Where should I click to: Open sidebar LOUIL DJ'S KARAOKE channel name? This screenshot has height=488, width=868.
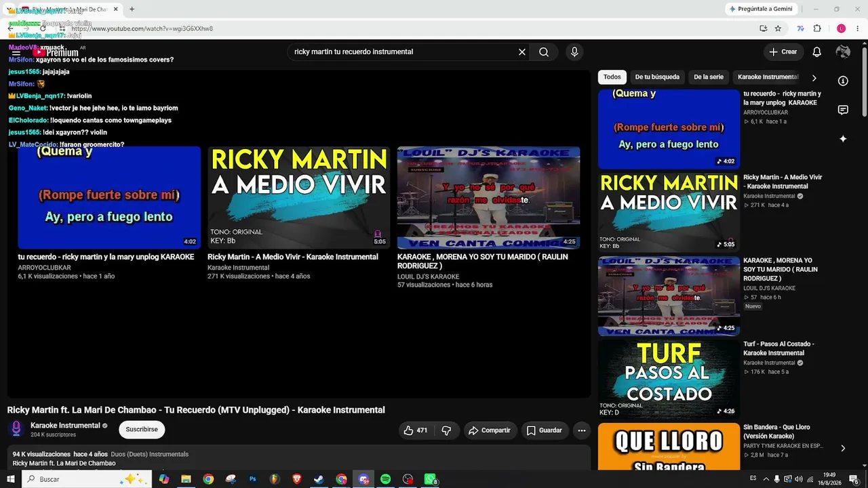click(x=769, y=288)
